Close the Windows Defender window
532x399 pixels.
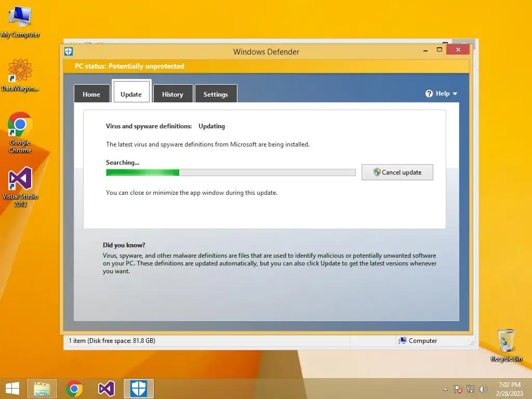[458, 50]
